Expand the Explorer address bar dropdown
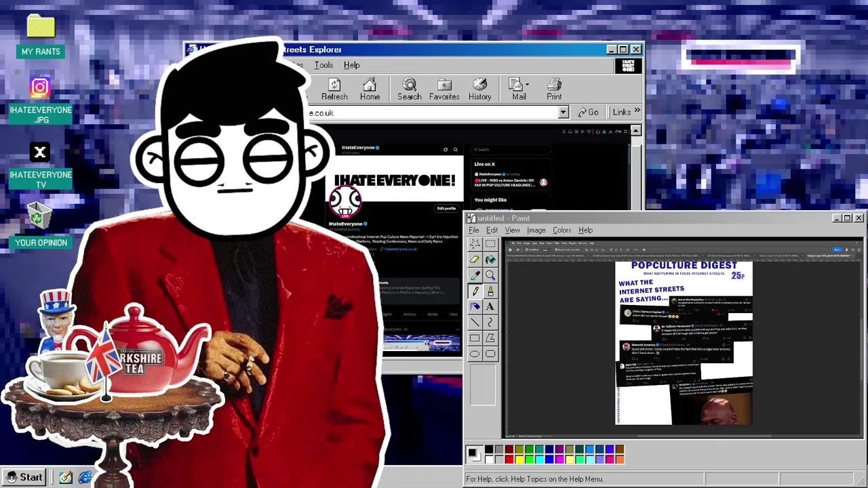Image resolution: width=868 pixels, height=488 pixels. (x=564, y=113)
